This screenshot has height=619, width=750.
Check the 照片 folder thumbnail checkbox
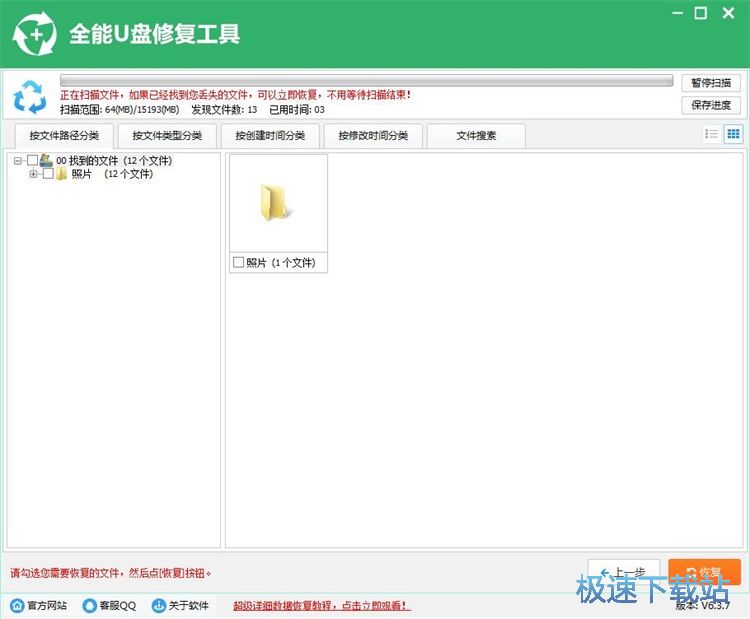point(238,262)
